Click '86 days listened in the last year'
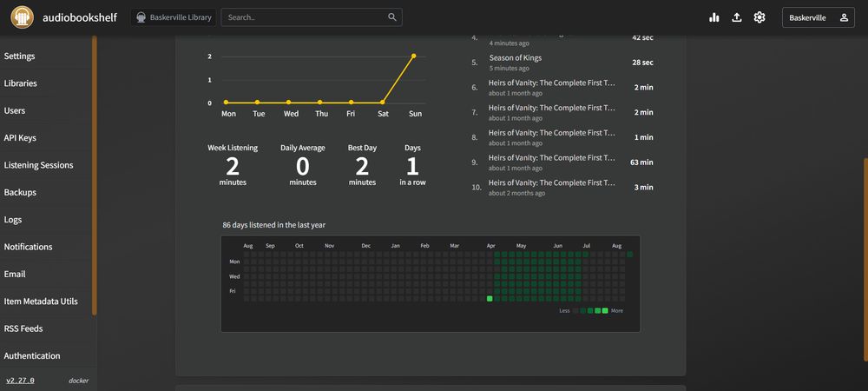The height and width of the screenshot is (391, 868). click(x=274, y=225)
